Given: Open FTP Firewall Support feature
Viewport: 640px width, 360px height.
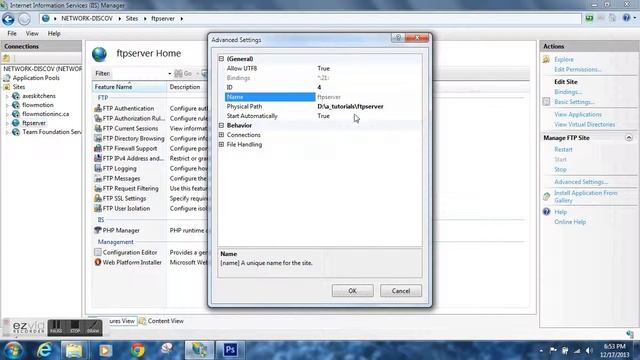Looking at the screenshot, I should (x=126, y=148).
